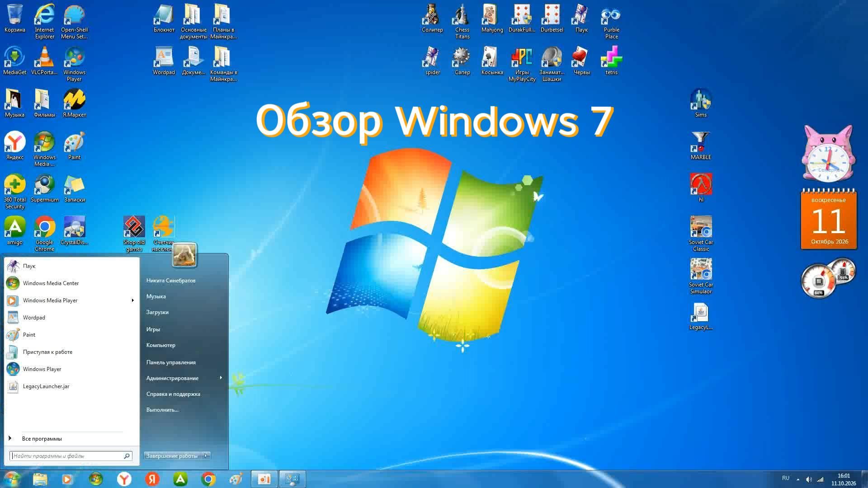The height and width of the screenshot is (488, 868).
Task: Open the Chess Titans desktop icon
Action: point(462,21)
